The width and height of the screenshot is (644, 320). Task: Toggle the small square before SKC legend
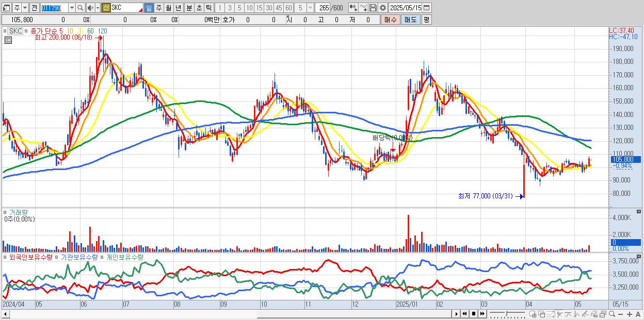tap(6, 31)
